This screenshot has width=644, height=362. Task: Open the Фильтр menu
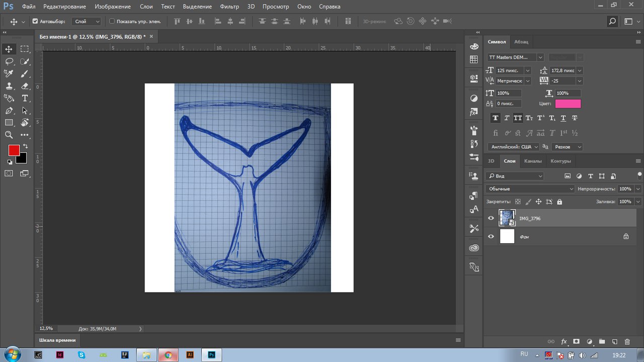point(229,7)
